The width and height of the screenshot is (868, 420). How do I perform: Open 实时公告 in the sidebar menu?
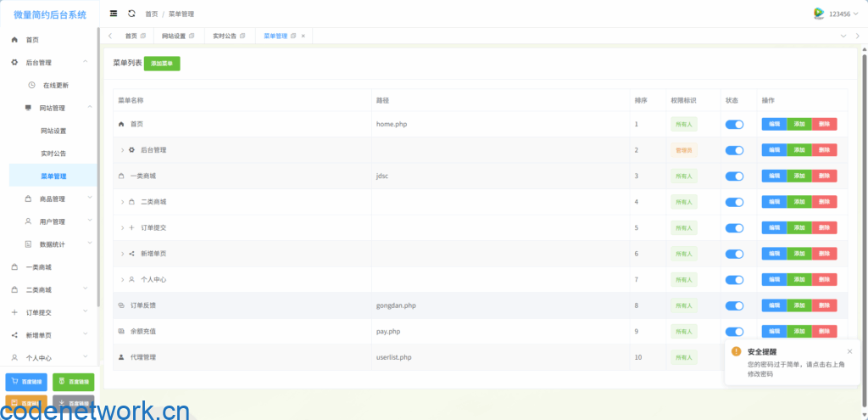coord(53,154)
